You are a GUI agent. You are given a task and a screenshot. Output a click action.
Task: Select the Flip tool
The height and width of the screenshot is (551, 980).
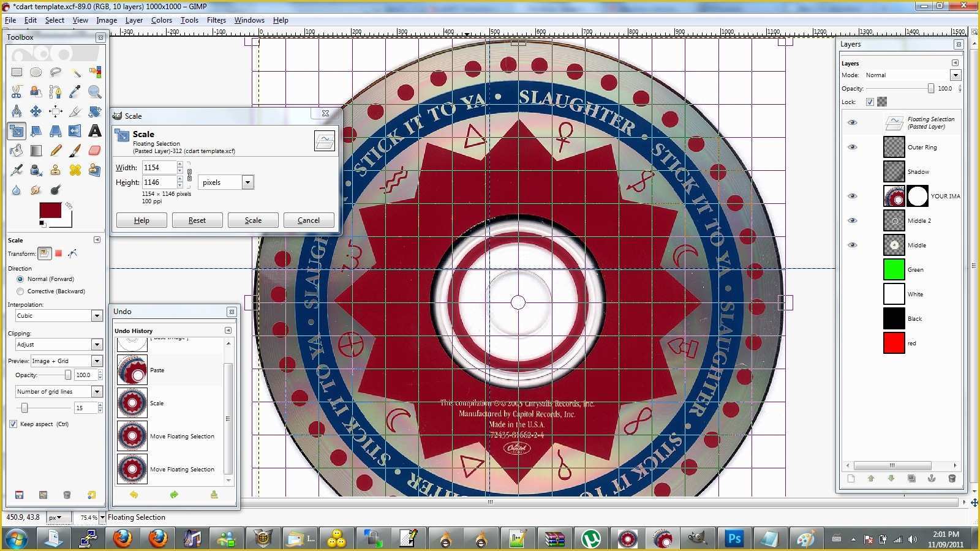75,131
